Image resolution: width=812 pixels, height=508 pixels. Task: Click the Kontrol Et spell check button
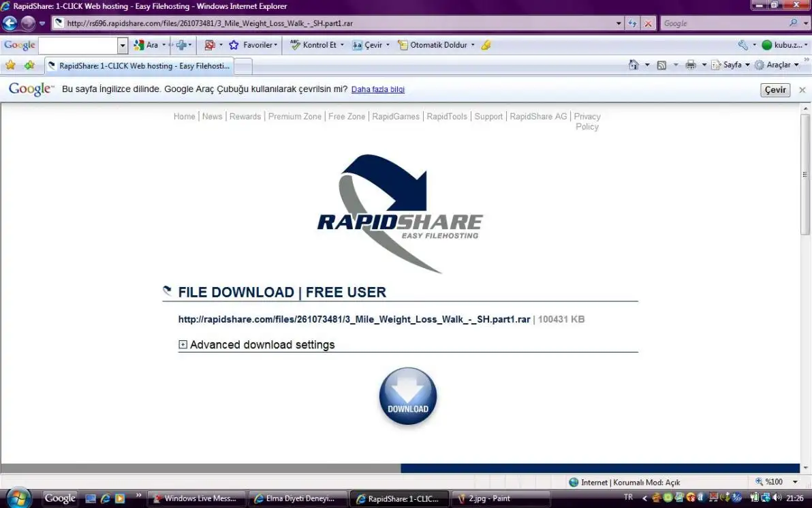[x=314, y=45]
